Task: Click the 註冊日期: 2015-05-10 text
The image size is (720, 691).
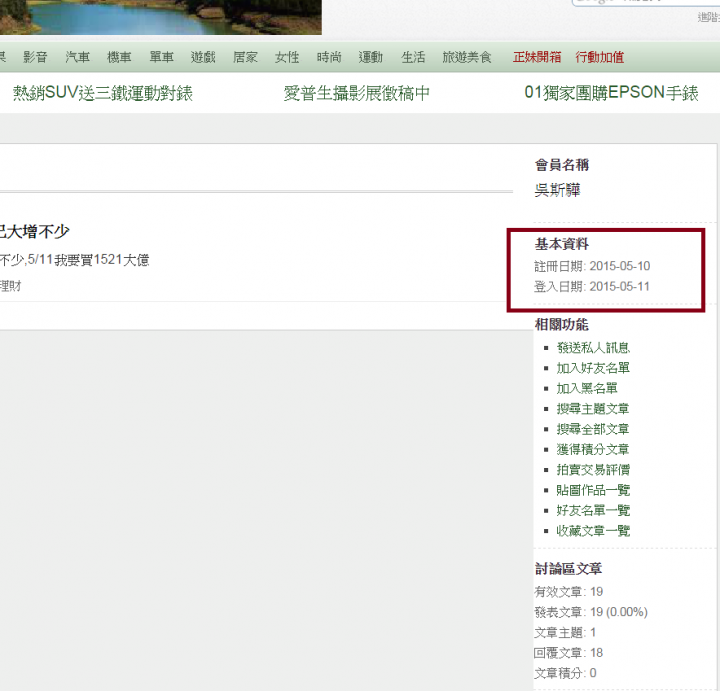Action: pyautogui.click(x=592, y=266)
